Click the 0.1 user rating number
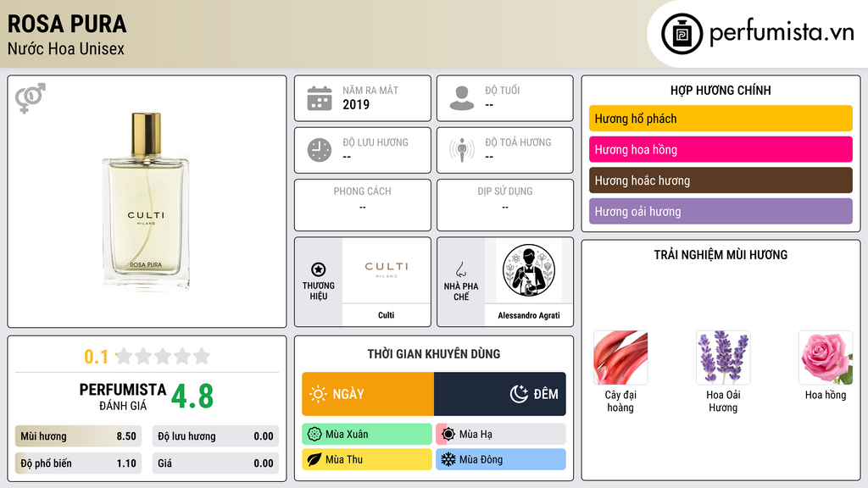 tap(97, 357)
